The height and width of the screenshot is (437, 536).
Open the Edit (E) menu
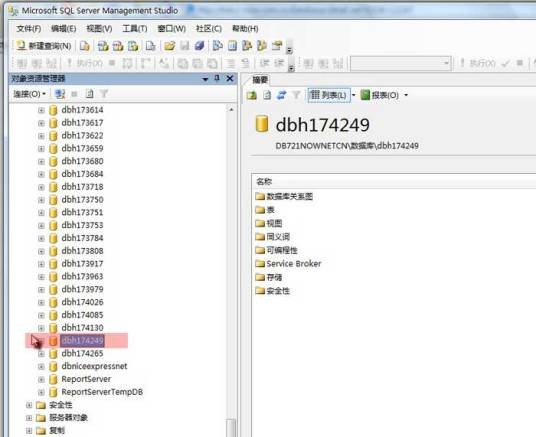click(64, 29)
